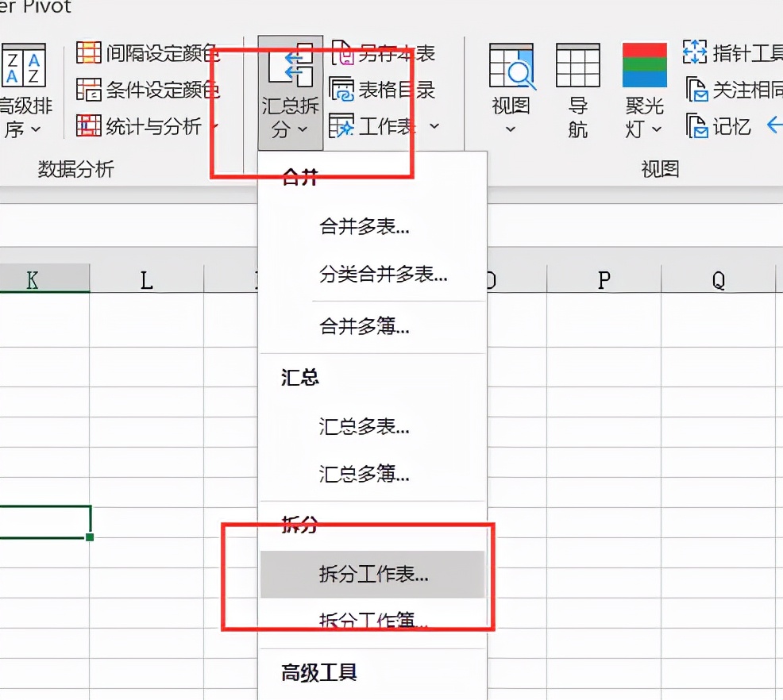Image resolution: width=783 pixels, height=700 pixels.
Task: Click the 条件设定颜色 icon
Action: [x=88, y=90]
